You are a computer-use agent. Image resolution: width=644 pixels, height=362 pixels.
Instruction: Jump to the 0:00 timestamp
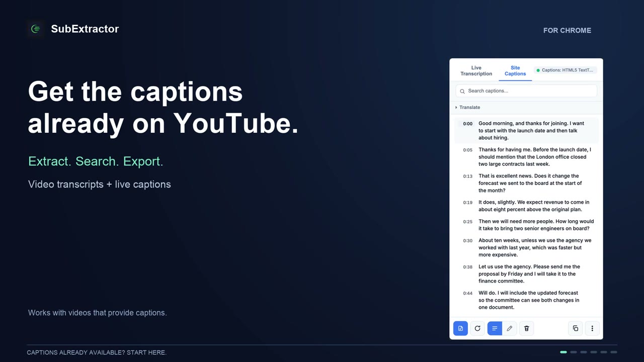(x=468, y=124)
